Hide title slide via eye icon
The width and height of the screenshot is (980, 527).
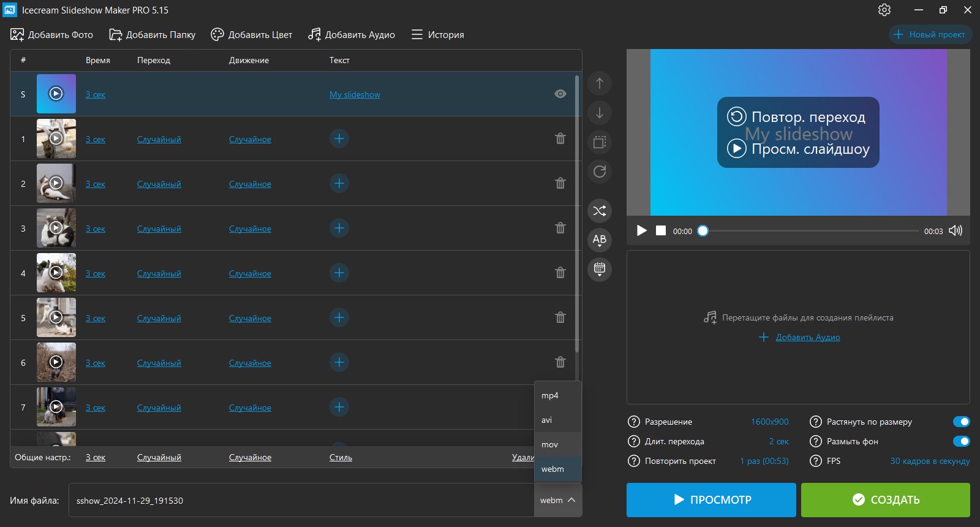[560, 94]
